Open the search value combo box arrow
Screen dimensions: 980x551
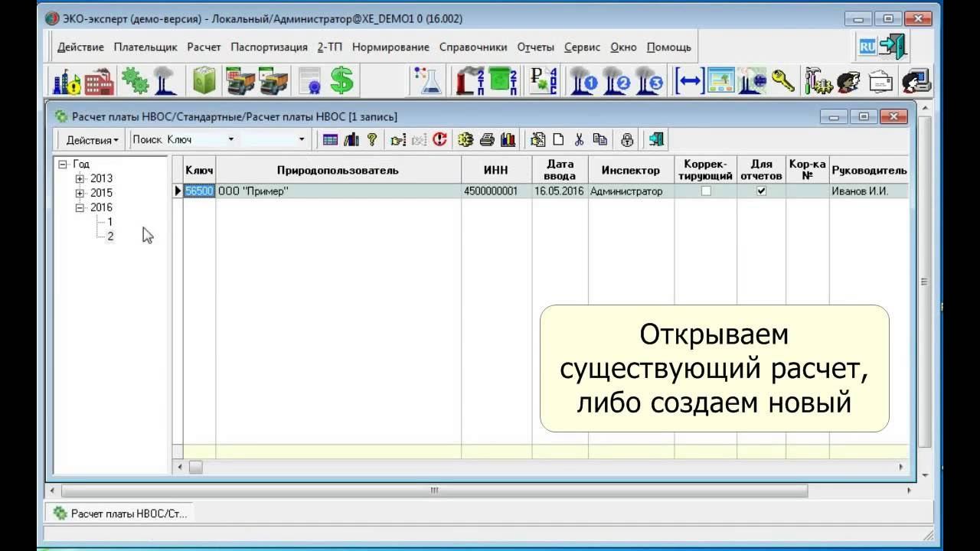point(301,140)
